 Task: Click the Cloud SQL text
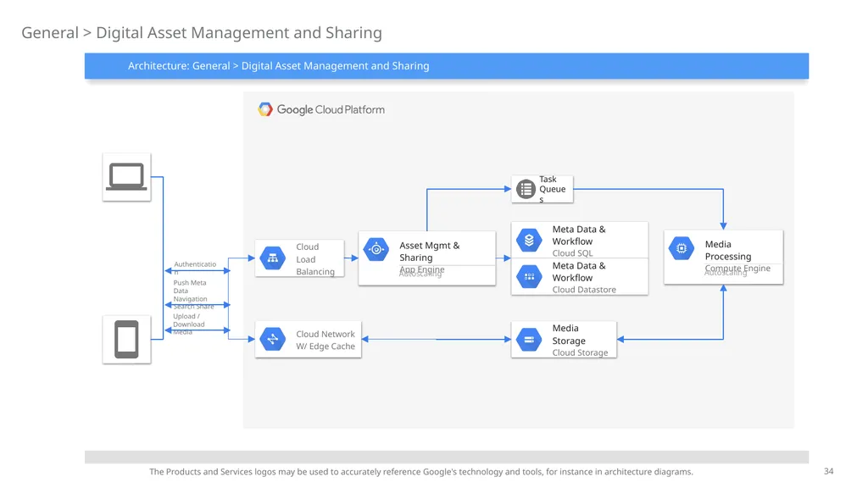pos(572,252)
